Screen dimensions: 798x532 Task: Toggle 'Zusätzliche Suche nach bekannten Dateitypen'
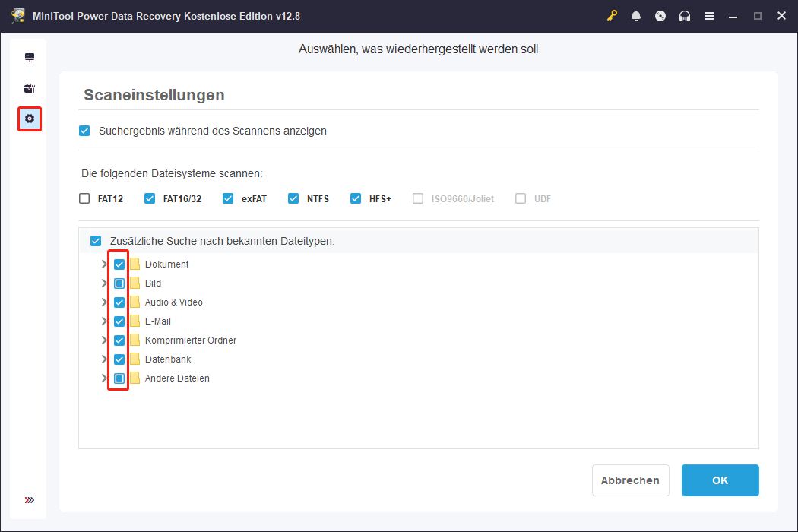[96, 241]
